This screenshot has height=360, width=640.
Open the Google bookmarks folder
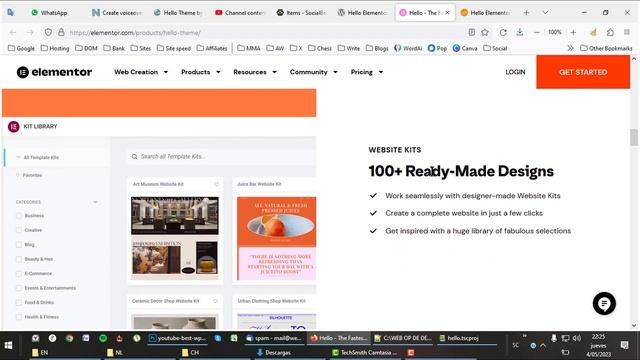tap(22, 48)
